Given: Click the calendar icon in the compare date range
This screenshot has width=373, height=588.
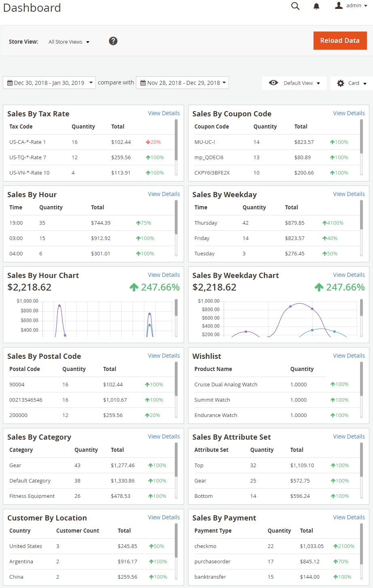Looking at the screenshot, I should click(x=143, y=83).
